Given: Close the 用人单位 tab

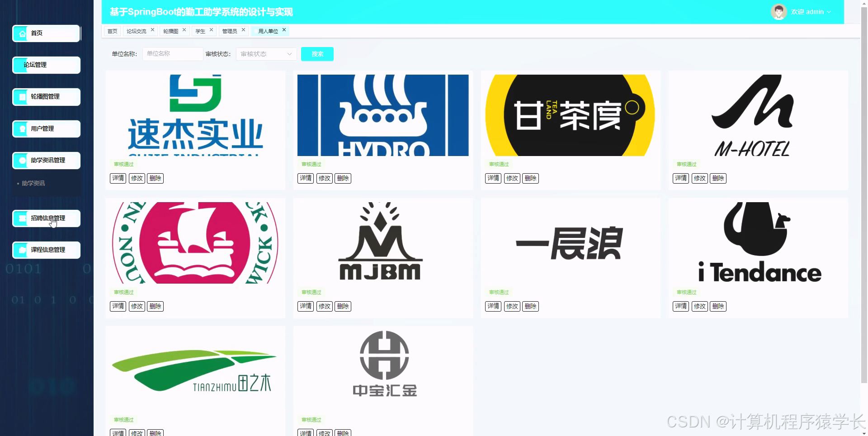Looking at the screenshot, I should click(x=284, y=29).
